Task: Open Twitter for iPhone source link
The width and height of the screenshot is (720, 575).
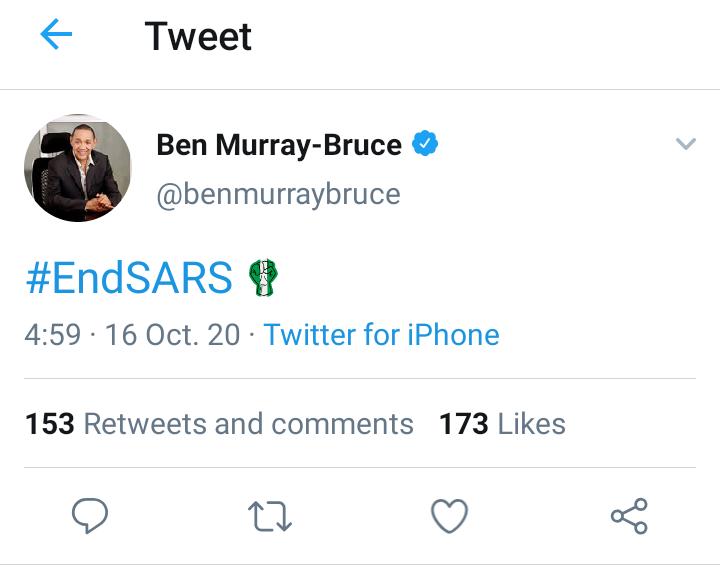Action: point(381,334)
